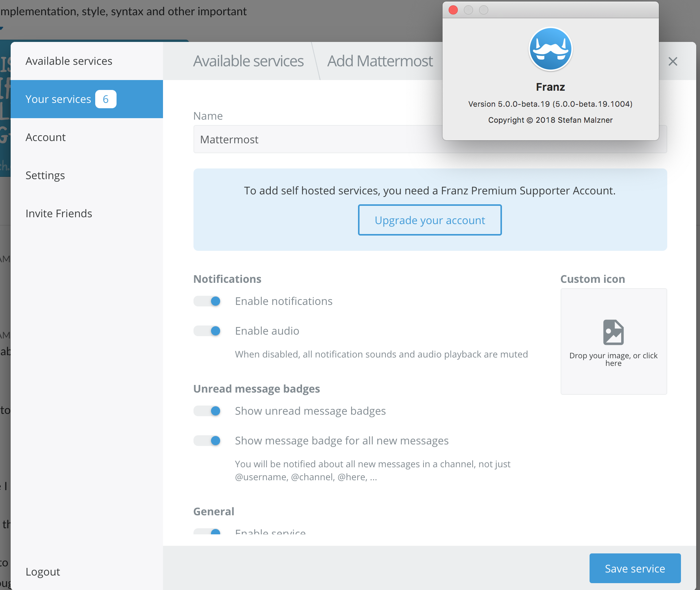Toggle badge for all new messages switch

(207, 441)
